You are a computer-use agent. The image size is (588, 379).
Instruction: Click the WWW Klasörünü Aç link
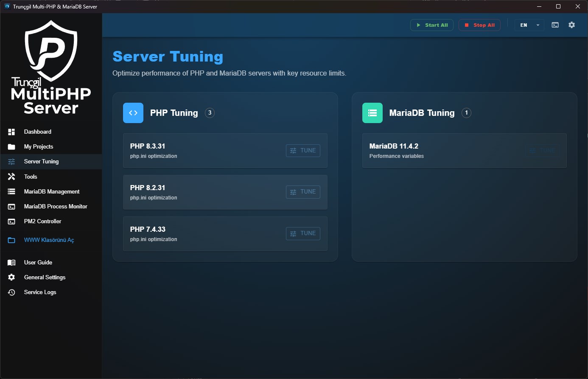49,240
